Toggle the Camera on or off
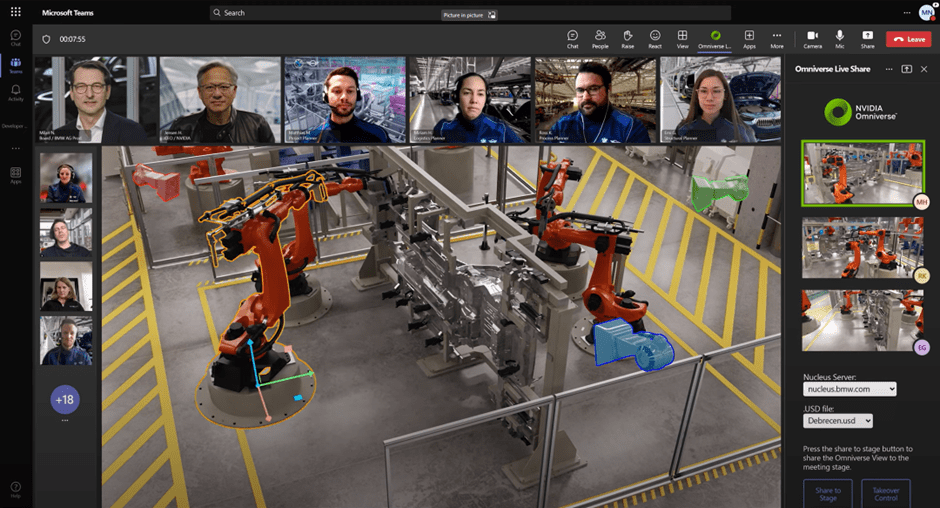 point(813,38)
